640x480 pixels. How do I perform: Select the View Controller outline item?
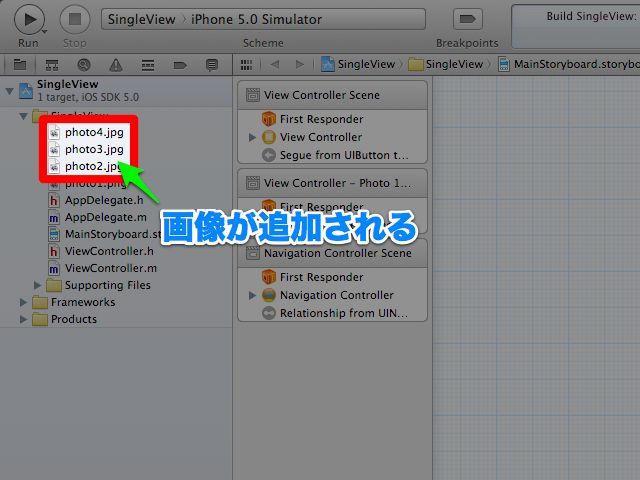[x=321, y=137]
